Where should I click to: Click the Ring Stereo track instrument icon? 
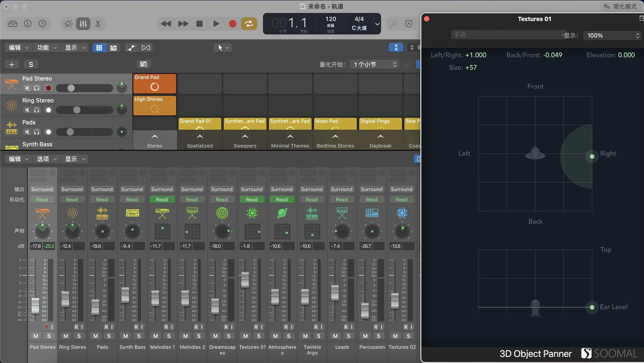tap(11, 105)
